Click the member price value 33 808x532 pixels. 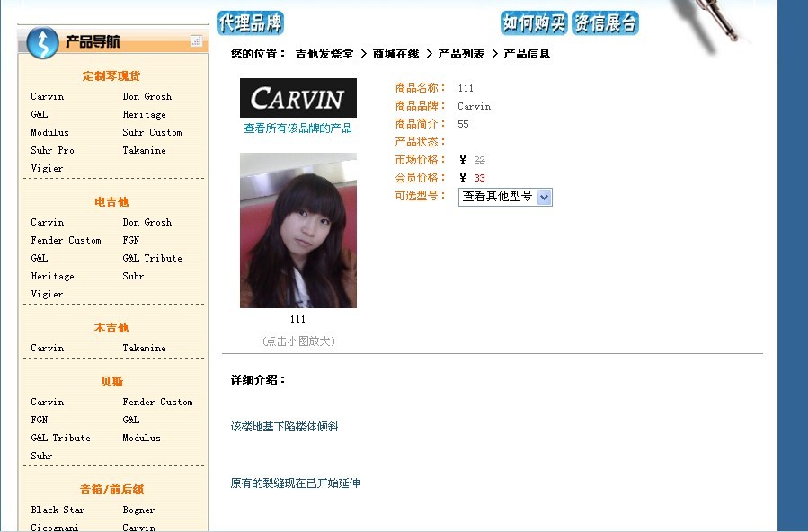tap(479, 178)
